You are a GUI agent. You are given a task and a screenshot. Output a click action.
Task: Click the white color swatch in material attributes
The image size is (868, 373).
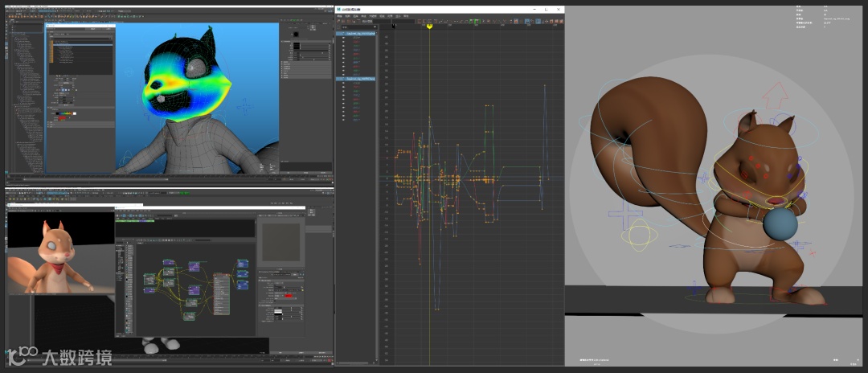pos(277,312)
